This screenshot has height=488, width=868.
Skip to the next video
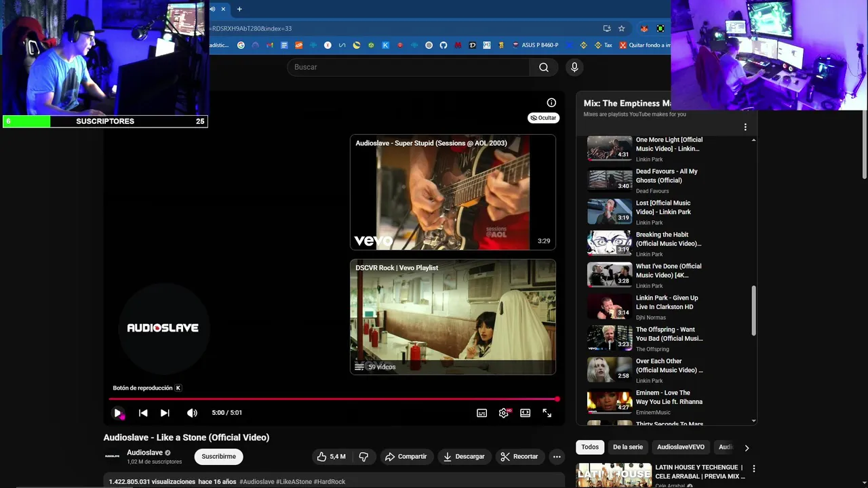coord(165,413)
